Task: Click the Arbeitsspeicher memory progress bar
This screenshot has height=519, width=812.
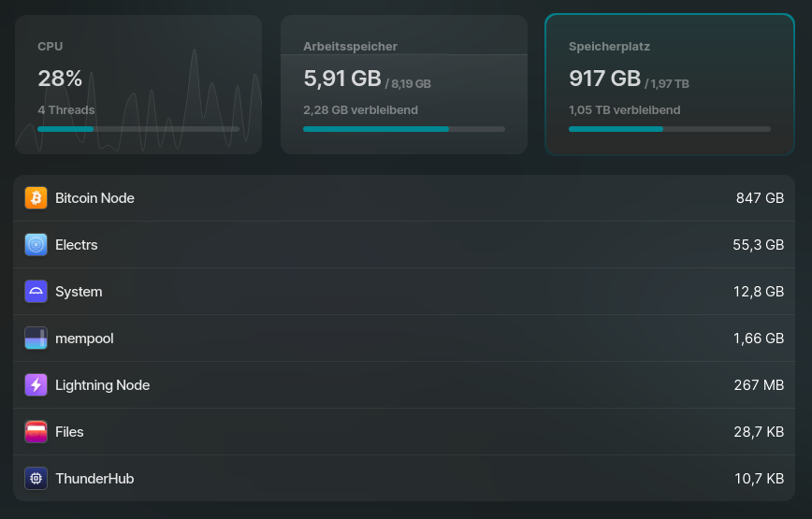Action: 403,129
